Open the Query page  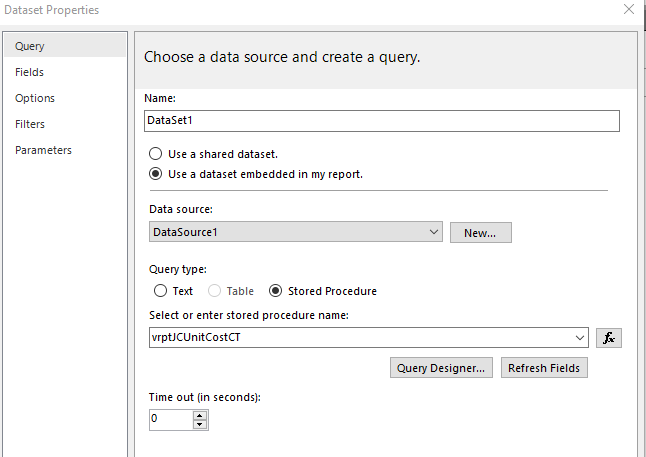tap(30, 46)
